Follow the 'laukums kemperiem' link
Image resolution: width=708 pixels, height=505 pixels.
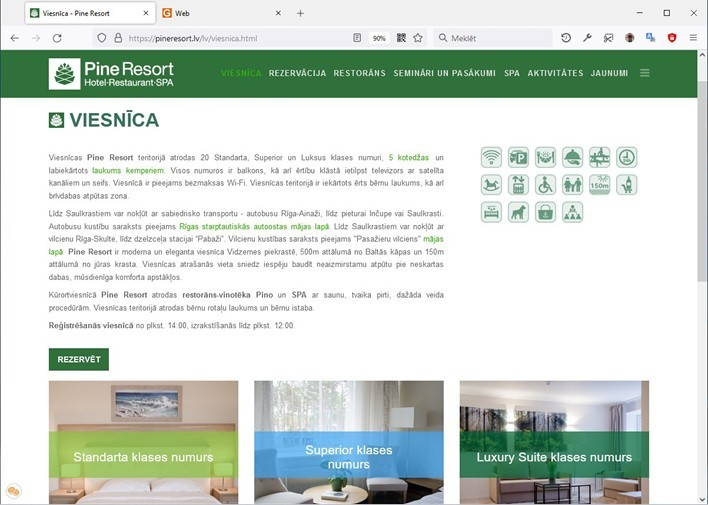coord(128,170)
